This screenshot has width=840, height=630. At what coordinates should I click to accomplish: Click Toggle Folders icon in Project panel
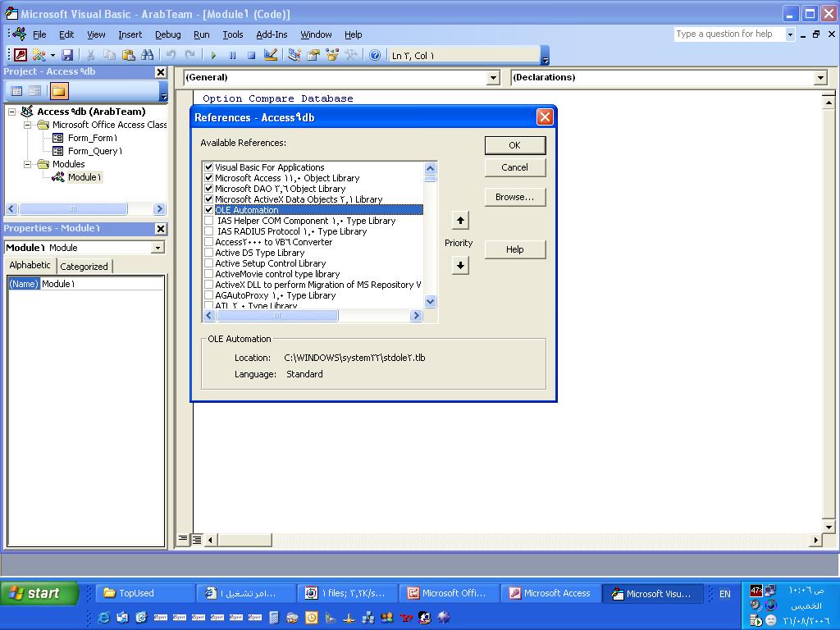[x=59, y=91]
